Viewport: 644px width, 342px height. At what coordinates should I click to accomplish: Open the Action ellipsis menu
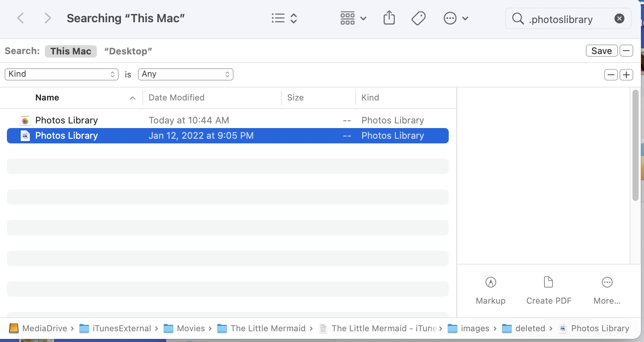pyautogui.click(x=456, y=18)
